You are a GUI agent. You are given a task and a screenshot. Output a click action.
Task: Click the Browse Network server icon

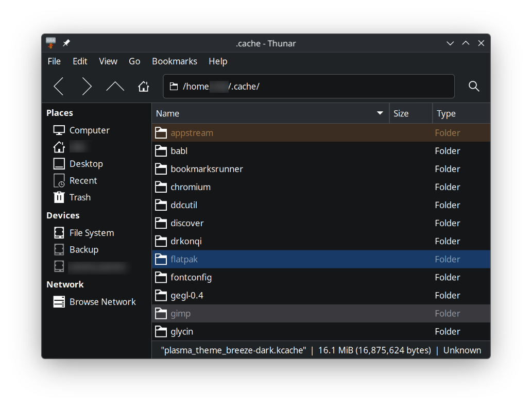[x=59, y=302]
